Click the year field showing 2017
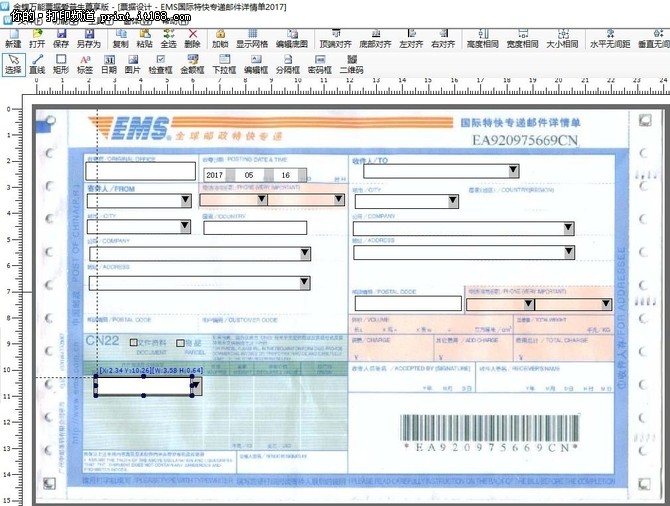The width and height of the screenshot is (670, 506). tap(215, 175)
